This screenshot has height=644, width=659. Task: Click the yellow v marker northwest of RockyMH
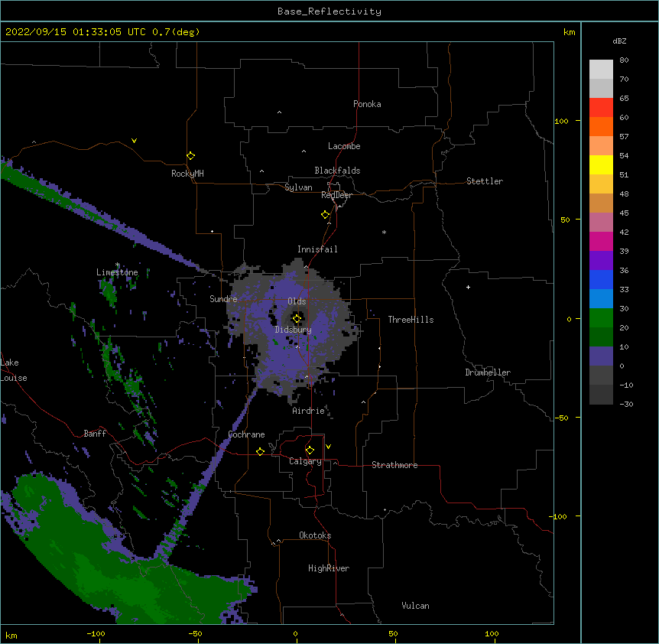click(x=134, y=141)
